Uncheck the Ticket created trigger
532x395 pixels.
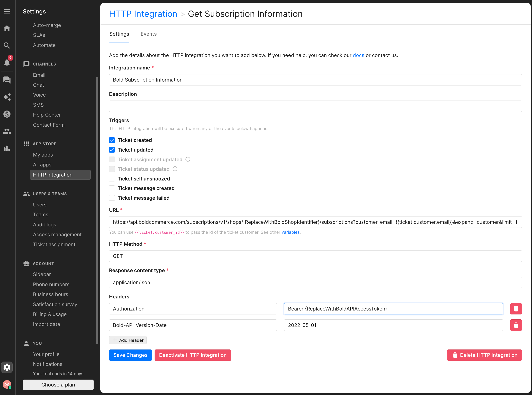coord(112,140)
